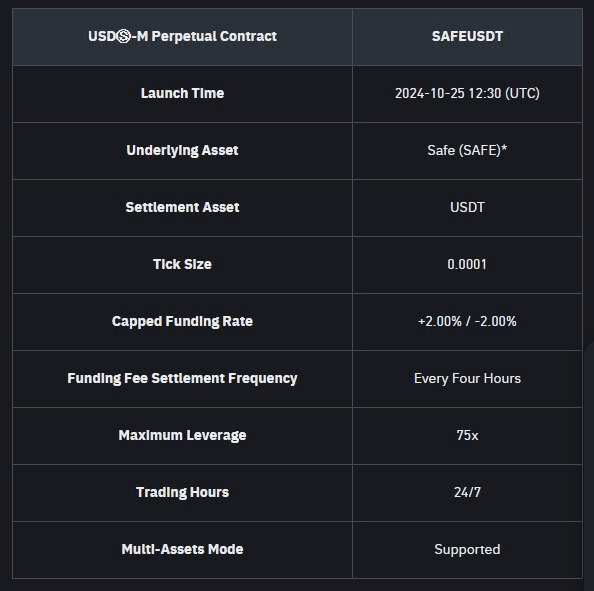Click the USDT settlement value

click(467, 207)
